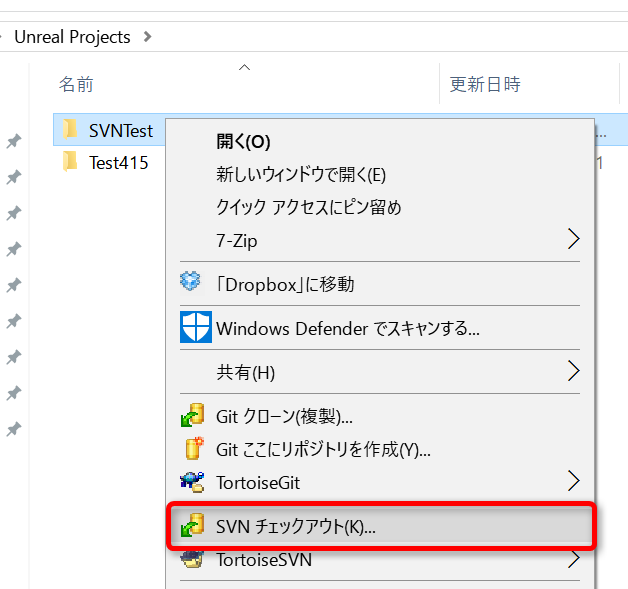628x589 pixels.
Task: Select SVN チェックアウト(K)...
Action: (380, 526)
